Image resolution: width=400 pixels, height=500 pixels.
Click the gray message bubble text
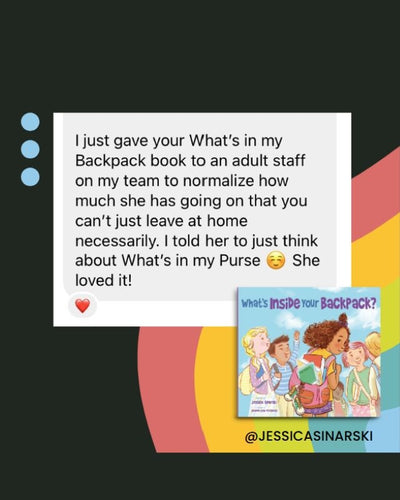click(x=200, y=211)
